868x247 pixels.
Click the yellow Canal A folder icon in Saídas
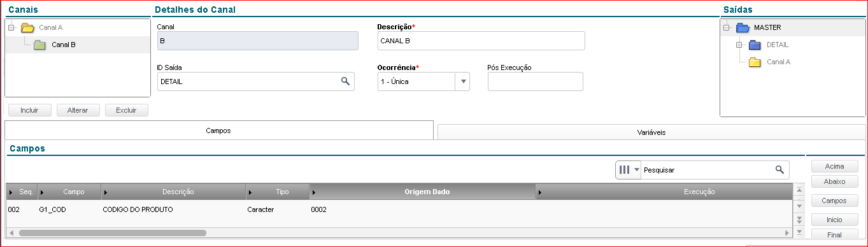755,62
